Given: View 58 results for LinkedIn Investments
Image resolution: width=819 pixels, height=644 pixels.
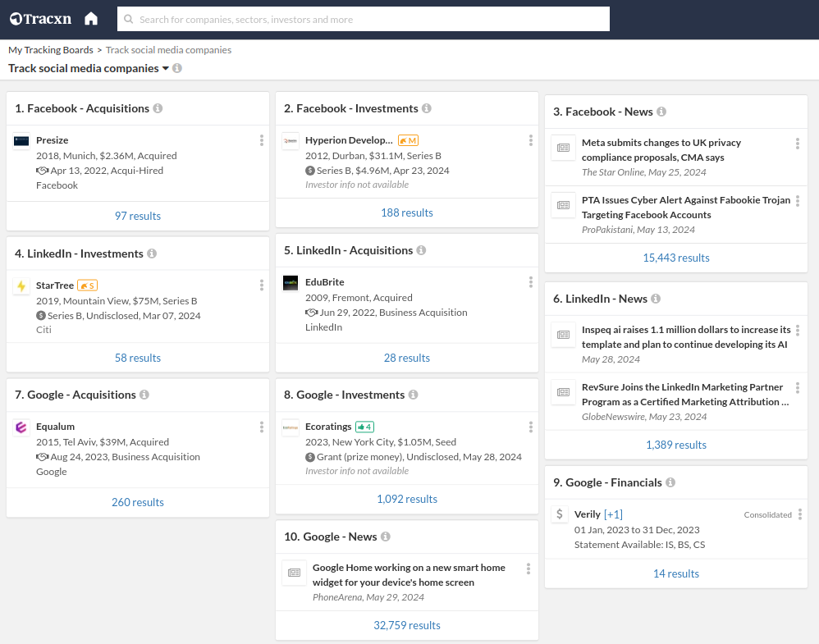Looking at the screenshot, I should point(138,358).
